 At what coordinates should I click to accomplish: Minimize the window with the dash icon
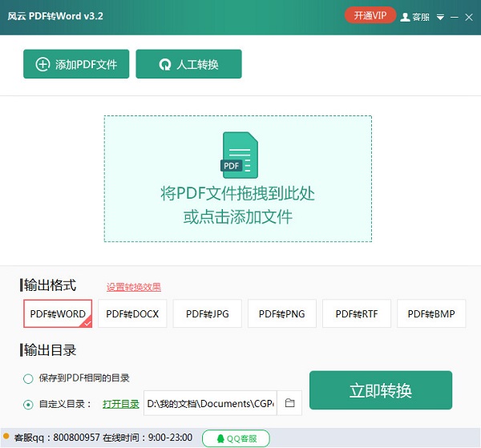(455, 17)
